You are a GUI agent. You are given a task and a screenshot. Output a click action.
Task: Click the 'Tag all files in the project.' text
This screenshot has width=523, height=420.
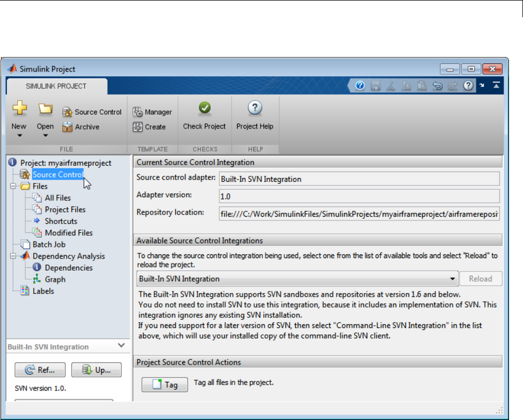point(234,383)
